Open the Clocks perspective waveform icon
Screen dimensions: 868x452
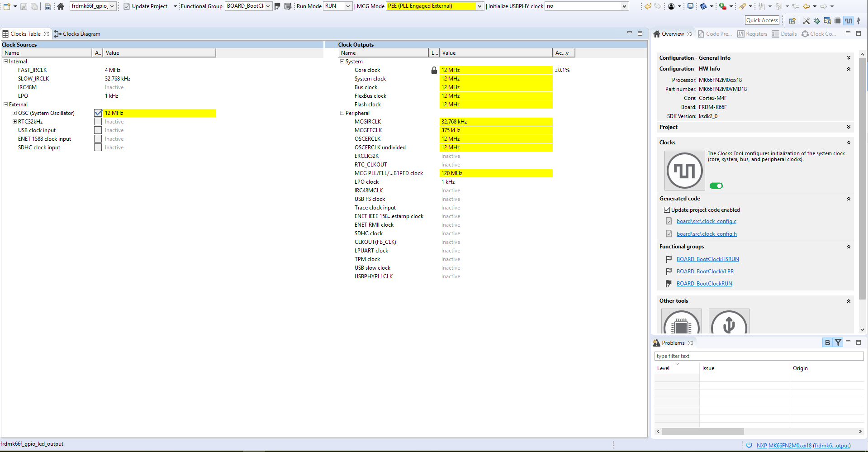pyautogui.click(x=848, y=21)
